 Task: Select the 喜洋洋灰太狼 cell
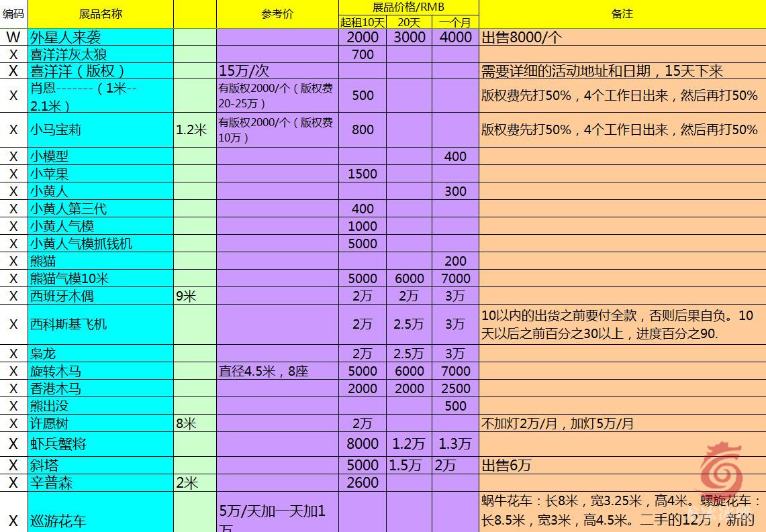pos(101,54)
